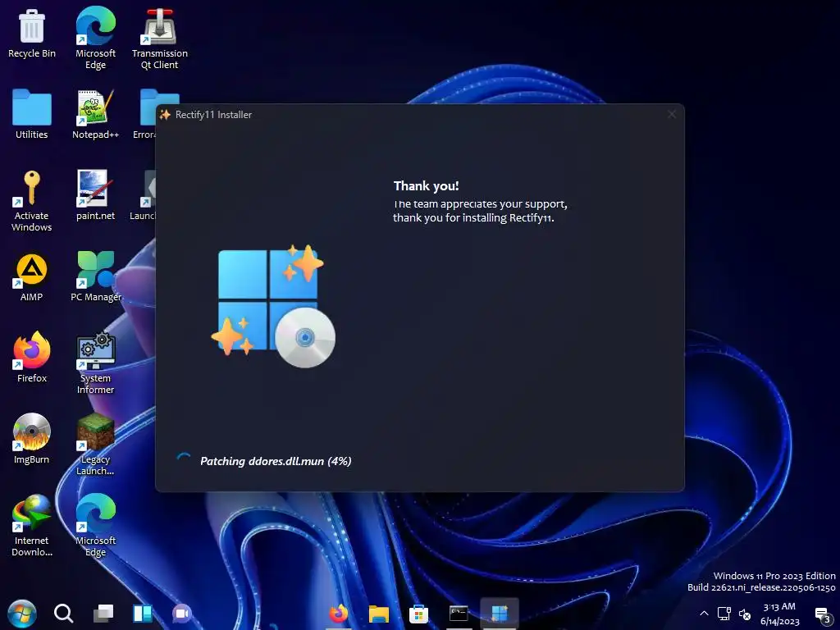Click the "Rectify11 Installer" title text
Screen dimensions: 840x630
click(213, 115)
